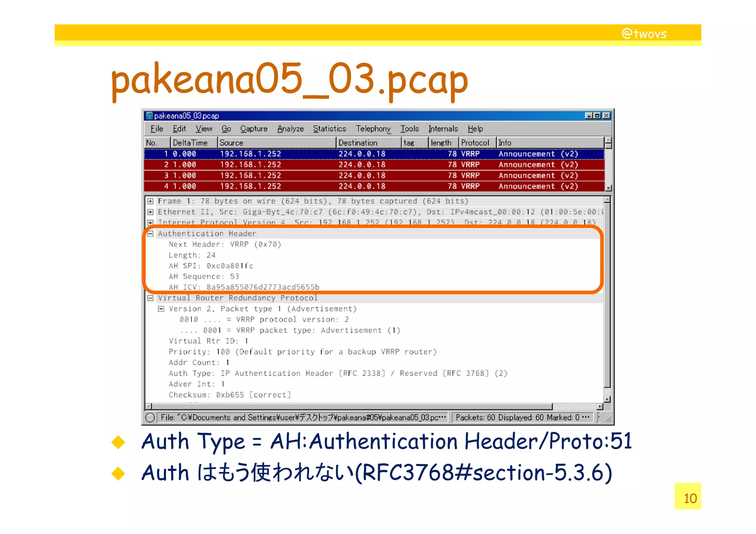This screenshot has height=534, width=756.
Task: Click details horizontal scroll right arrow
Action: (599, 407)
